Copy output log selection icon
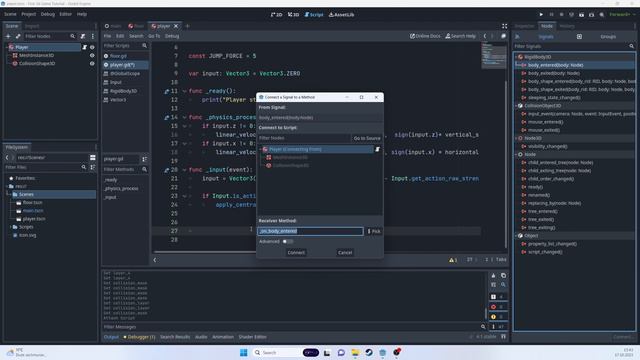This screenshot has height=360, width=640. tap(503, 276)
